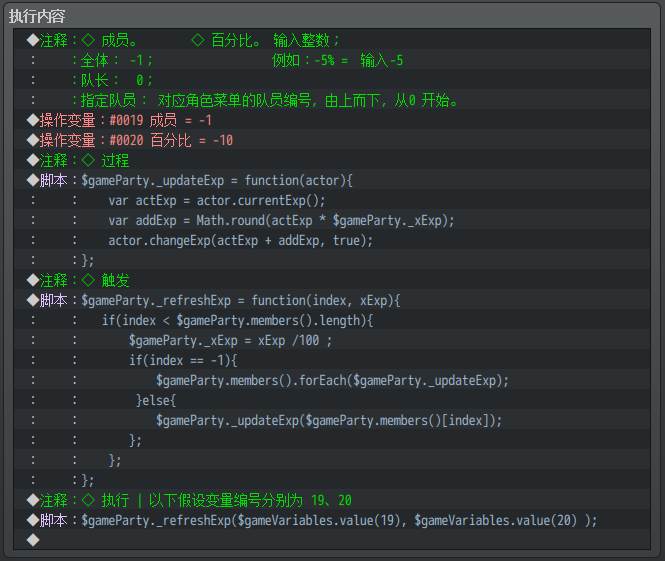Select the comment '◇ 过程'
The height and width of the screenshot is (561, 665).
coord(332,160)
